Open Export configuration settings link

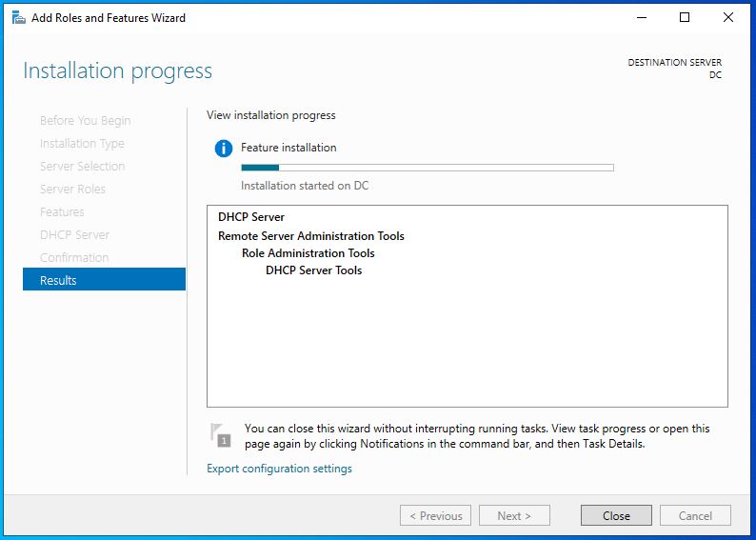[x=279, y=469]
